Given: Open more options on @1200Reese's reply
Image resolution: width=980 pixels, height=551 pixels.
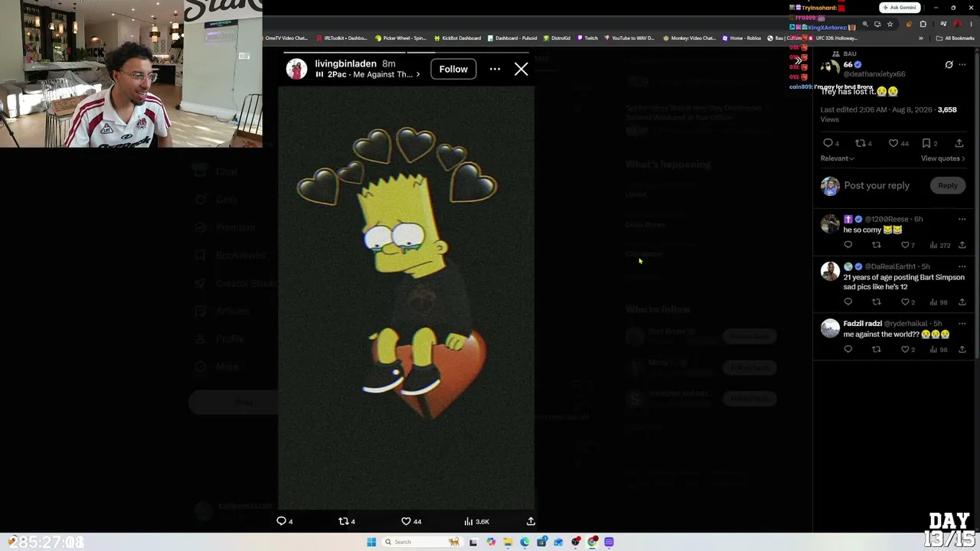Looking at the screenshot, I should point(962,220).
